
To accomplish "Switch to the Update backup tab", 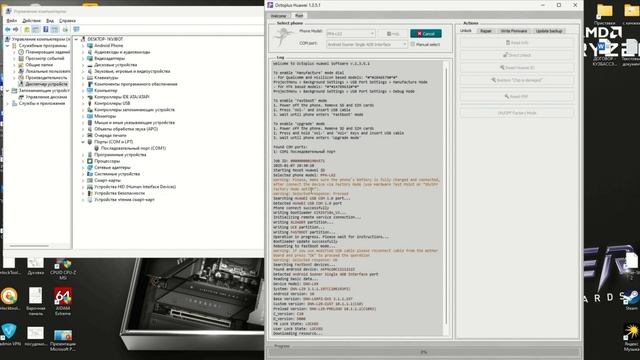I will pos(549,31).
